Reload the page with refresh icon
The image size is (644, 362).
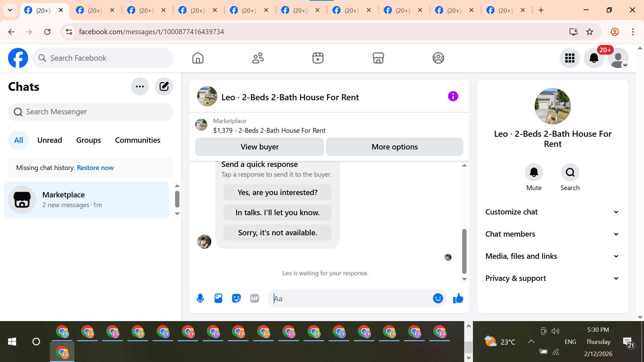[x=47, y=32]
